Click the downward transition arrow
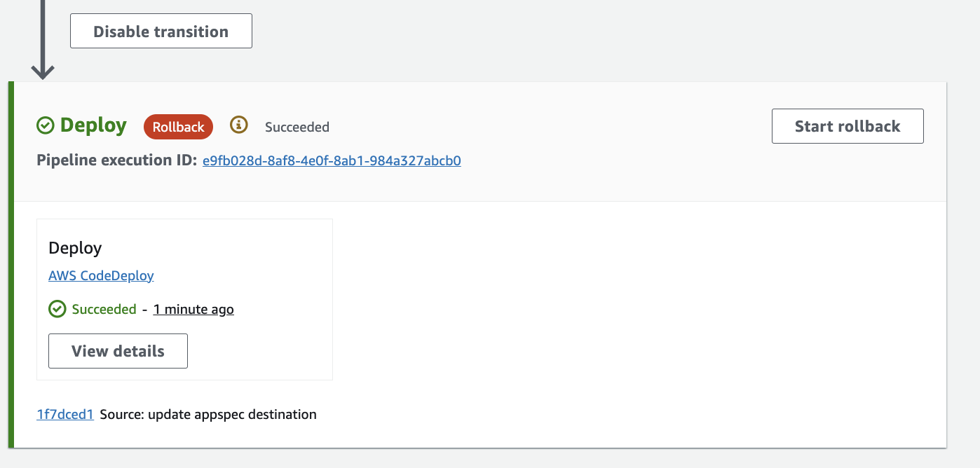 tap(43, 42)
